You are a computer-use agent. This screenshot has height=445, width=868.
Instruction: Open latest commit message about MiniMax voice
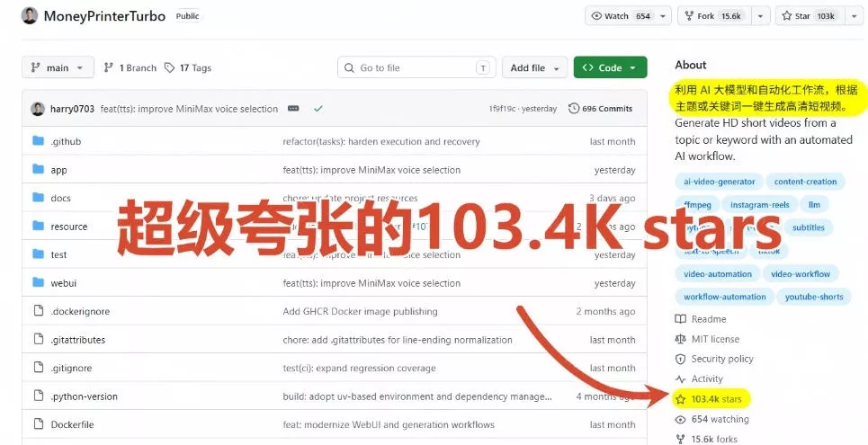click(189, 109)
